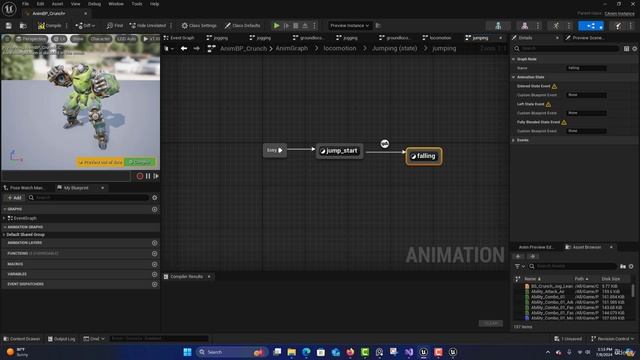The width and height of the screenshot is (640, 360).
Task: Add a new event dispatcher
Action: (155, 284)
